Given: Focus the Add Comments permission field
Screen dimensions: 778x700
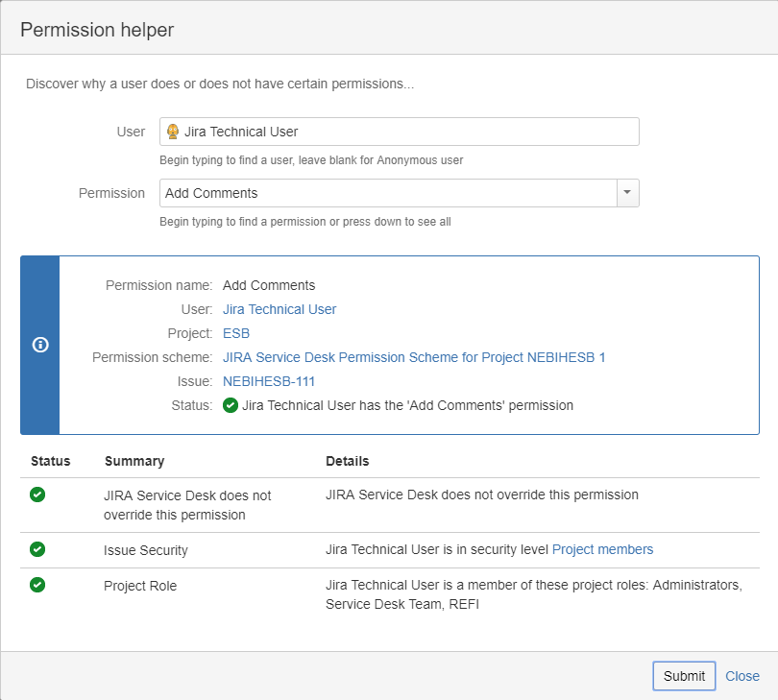Looking at the screenshot, I should click(x=388, y=193).
